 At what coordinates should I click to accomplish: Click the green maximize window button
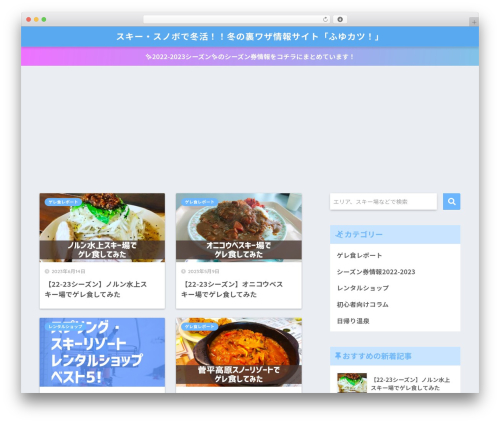(x=44, y=20)
